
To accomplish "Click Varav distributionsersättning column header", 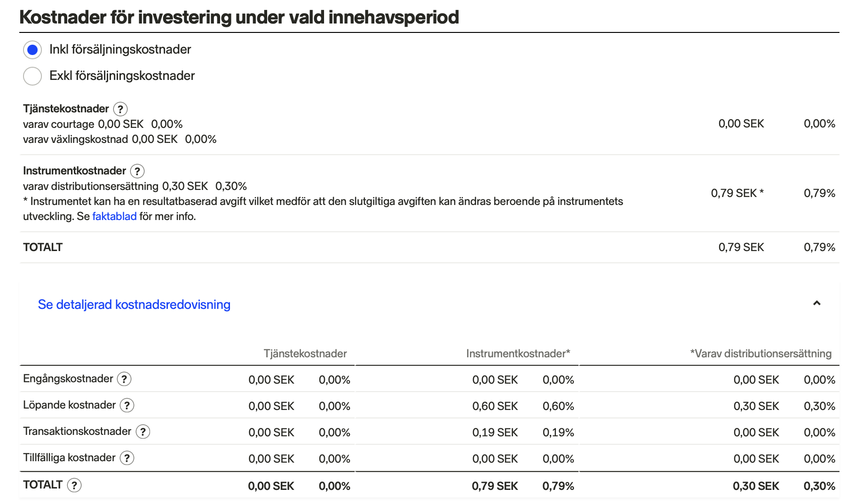I will 760,354.
